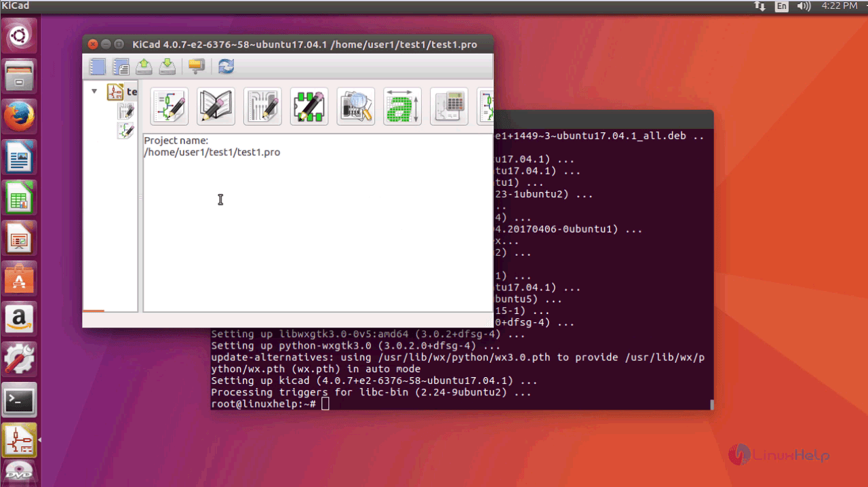The height and width of the screenshot is (487, 868).
Task: Open LibreOffice Impress from the launcher
Action: 20,239
